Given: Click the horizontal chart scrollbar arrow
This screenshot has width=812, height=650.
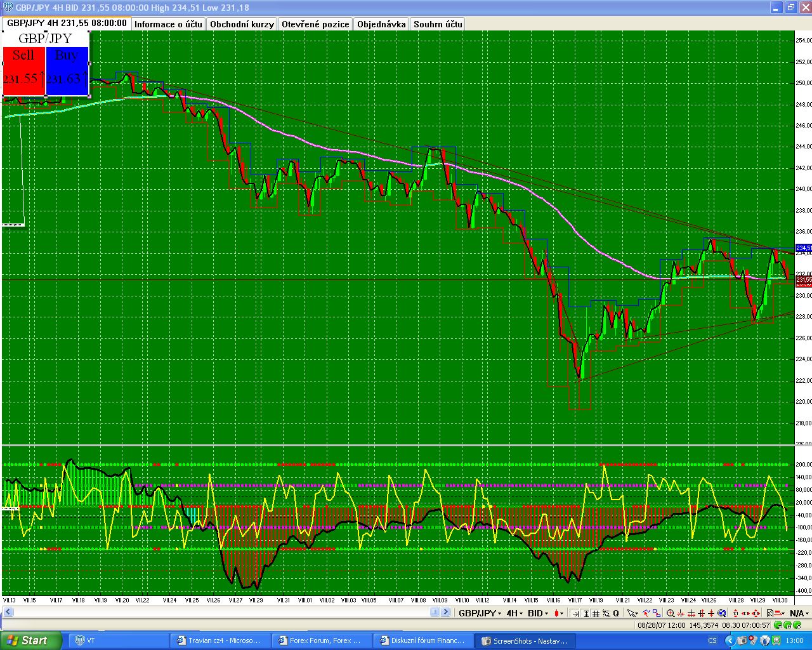Looking at the screenshot, I should [447, 613].
